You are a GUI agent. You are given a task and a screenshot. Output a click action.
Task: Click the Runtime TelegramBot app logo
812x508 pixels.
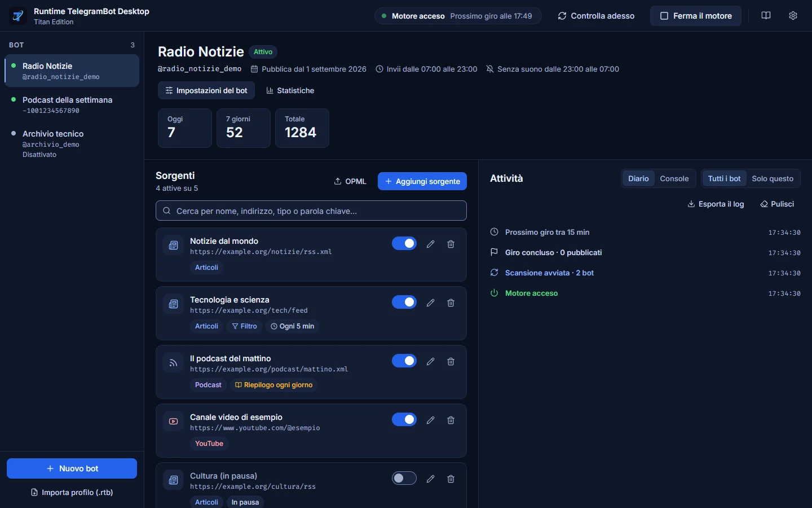pos(18,16)
